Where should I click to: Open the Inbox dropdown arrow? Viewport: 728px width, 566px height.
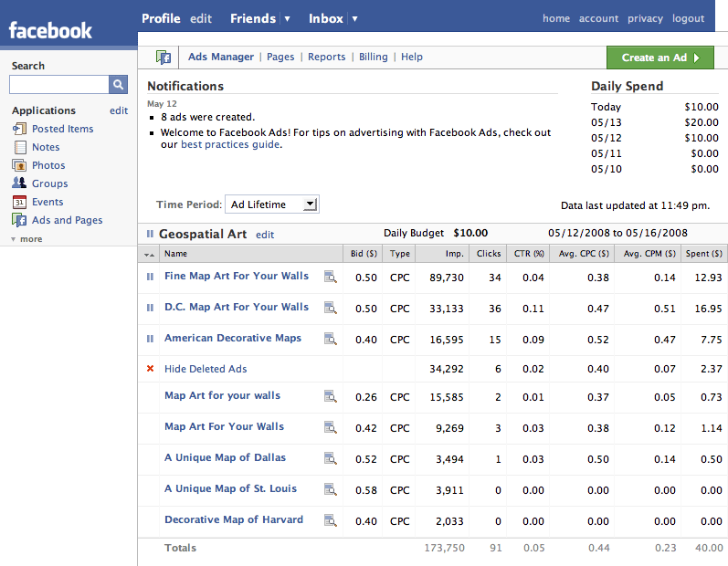pos(354,18)
